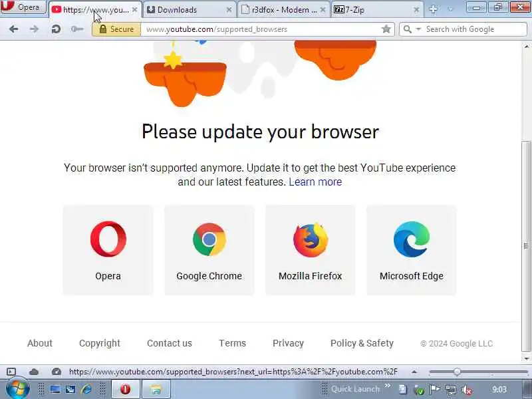Reload the current page
The height and width of the screenshot is (399, 532).
pyautogui.click(x=56, y=29)
